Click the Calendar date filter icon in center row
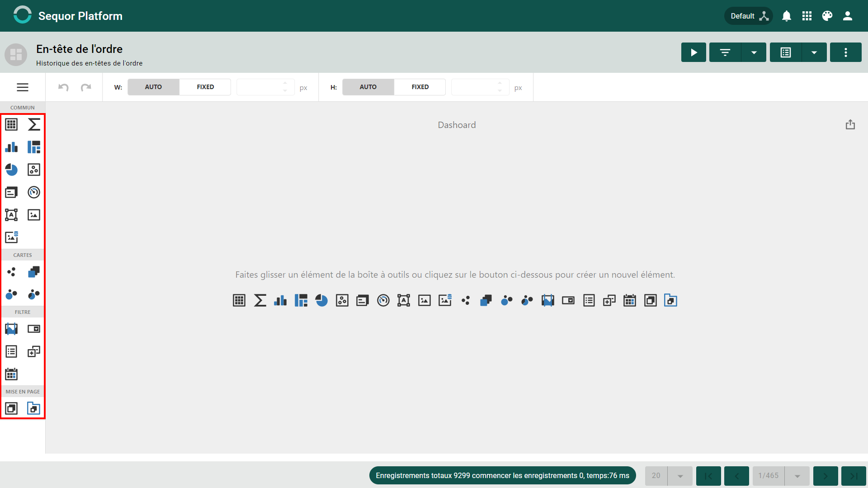Image resolution: width=868 pixels, height=488 pixels. pos(630,300)
